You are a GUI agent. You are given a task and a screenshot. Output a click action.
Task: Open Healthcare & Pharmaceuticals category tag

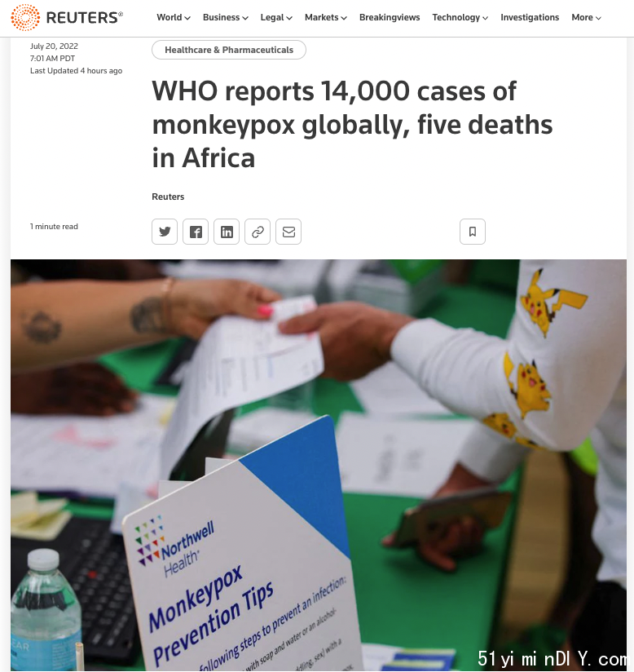click(x=229, y=50)
